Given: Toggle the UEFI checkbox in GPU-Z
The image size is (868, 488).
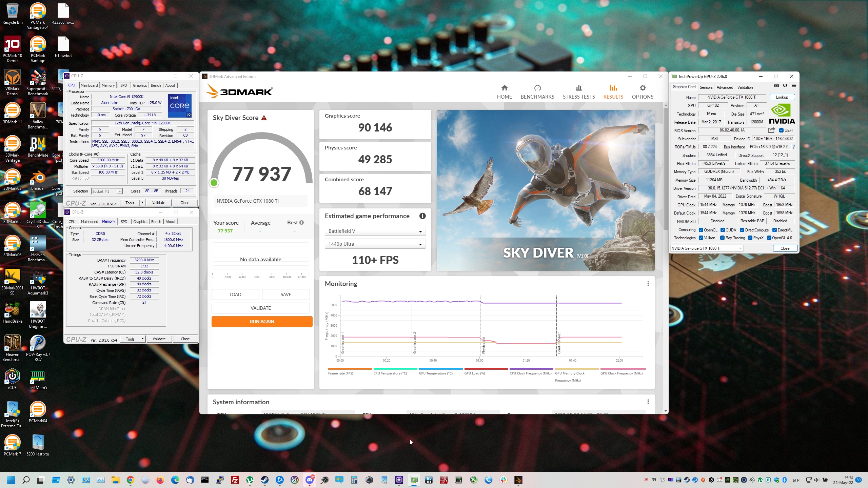Looking at the screenshot, I should tap(781, 130).
